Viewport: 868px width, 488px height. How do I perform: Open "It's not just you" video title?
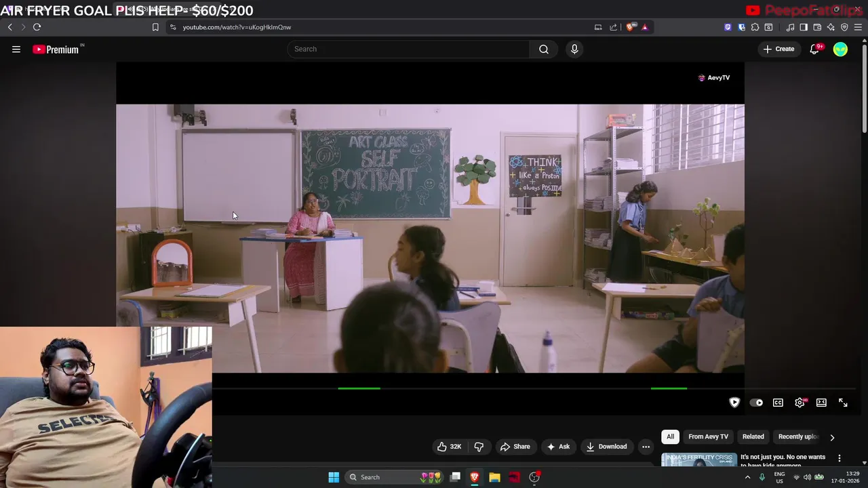pos(783,460)
